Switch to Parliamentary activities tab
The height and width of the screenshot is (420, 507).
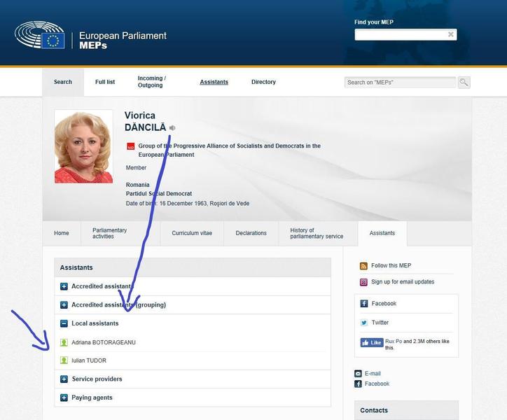(x=120, y=233)
